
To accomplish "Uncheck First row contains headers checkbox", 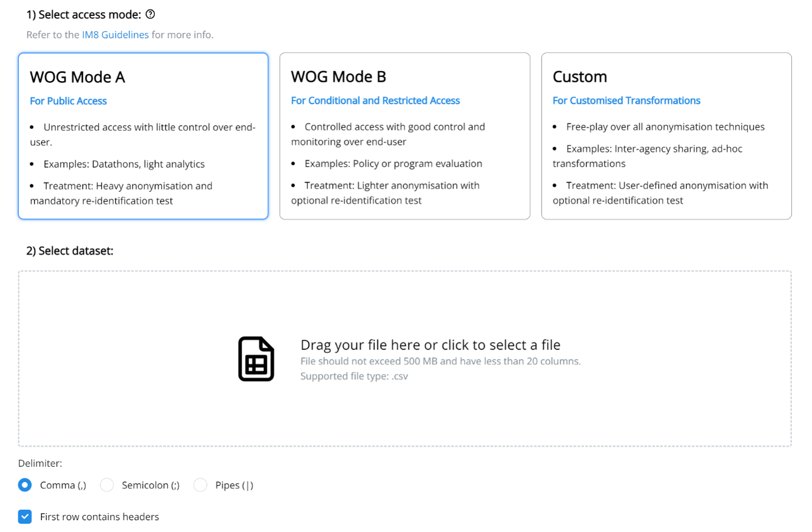I will point(25,517).
